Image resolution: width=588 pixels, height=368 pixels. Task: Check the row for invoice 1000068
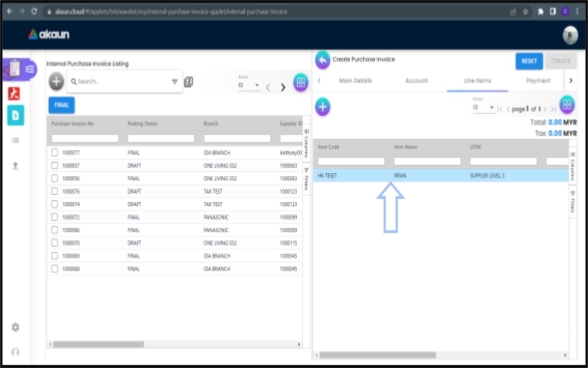[x=55, y=269]
